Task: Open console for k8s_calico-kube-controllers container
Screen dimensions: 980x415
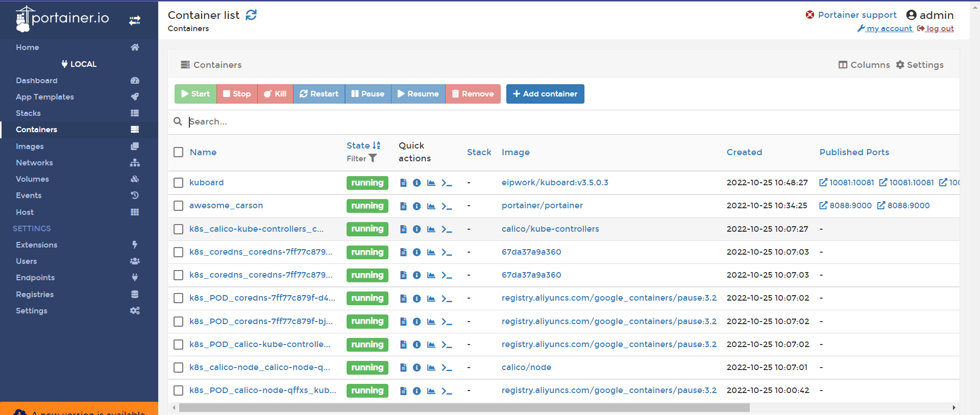Action: pyautogui.click(x=447, y=229)
